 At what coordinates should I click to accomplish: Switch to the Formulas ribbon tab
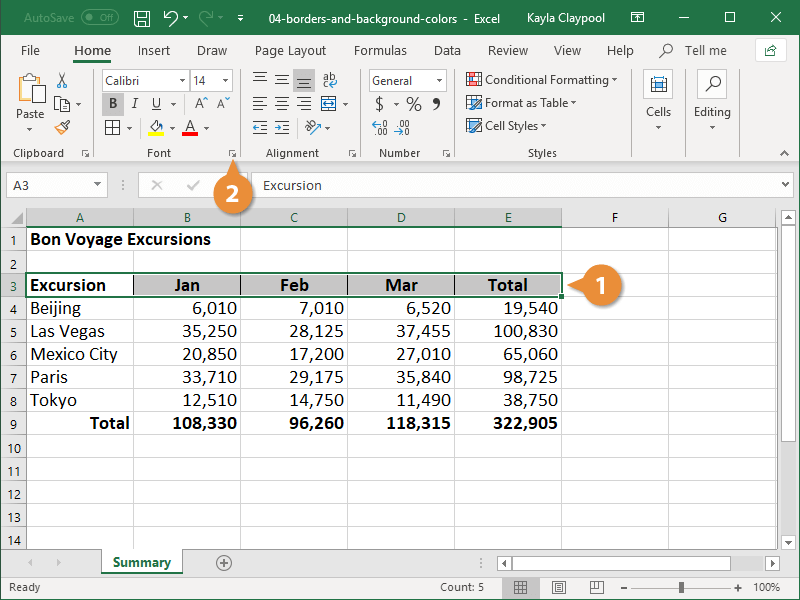pyautogui.click(x=380, y=50)
